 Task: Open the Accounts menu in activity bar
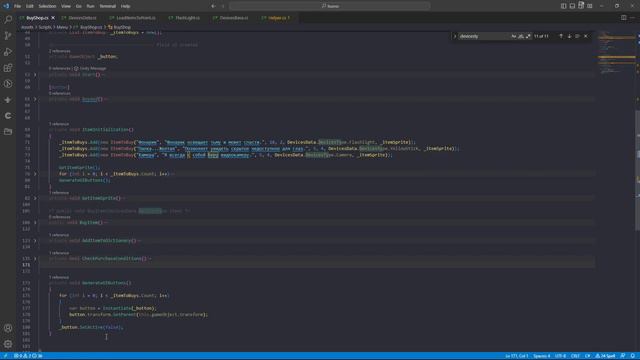tap(8, 328)
